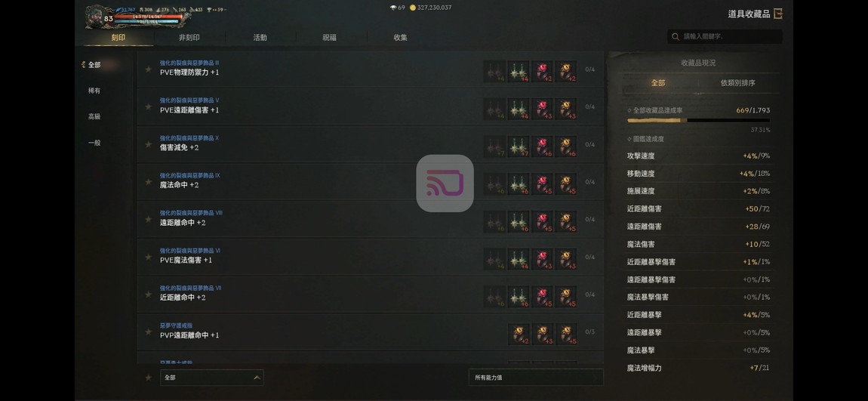This screenshot has height=401, width=868.
Task: Switch to the 非刻印 tab
Action: [x=189, y=38]
